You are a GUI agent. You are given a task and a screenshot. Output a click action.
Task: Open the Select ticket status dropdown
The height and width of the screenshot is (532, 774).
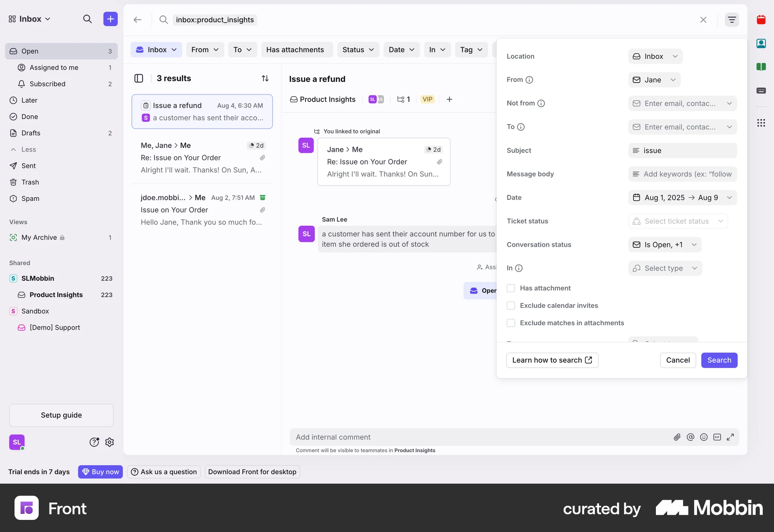coord(678,221)
